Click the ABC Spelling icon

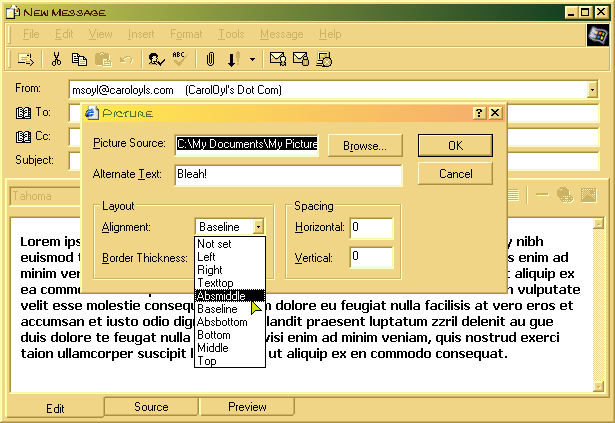click(x=179, y=59)
